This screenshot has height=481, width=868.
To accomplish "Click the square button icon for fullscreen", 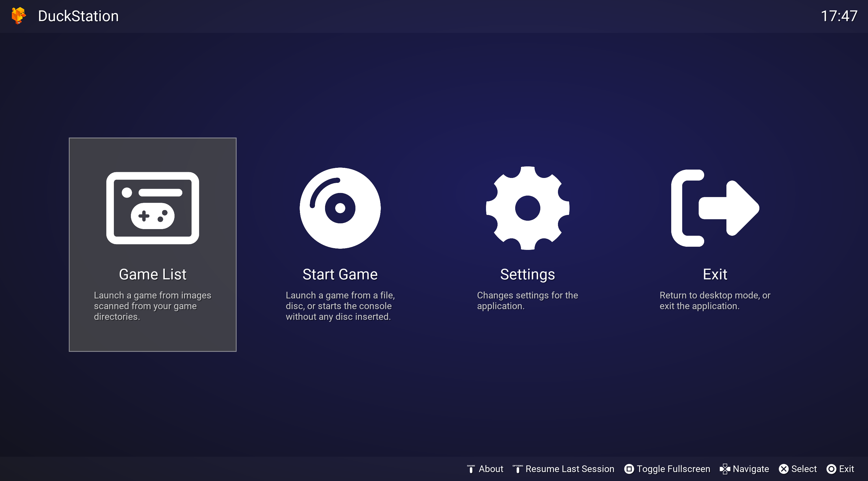I will pos(629,469).
